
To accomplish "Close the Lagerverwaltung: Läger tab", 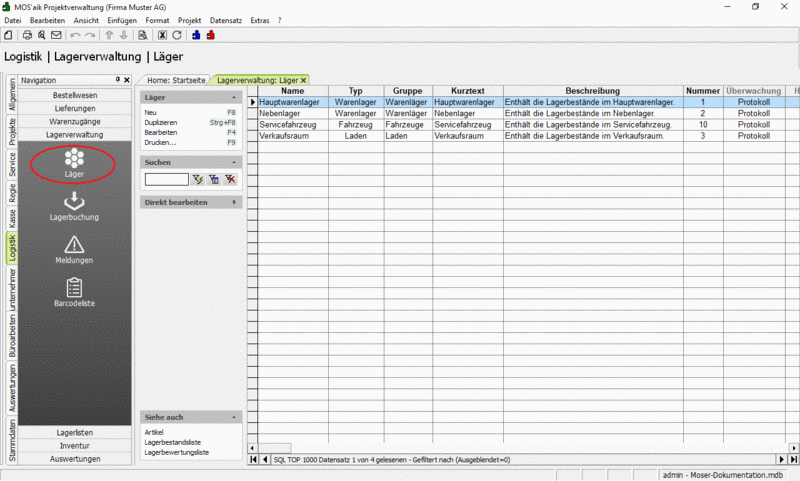I will coord(304,80).
